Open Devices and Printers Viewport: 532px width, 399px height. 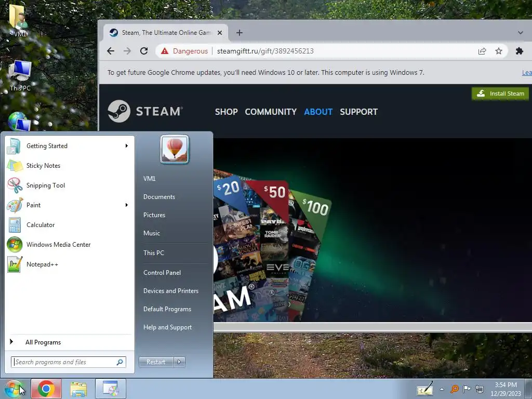(x=171, y=291)
